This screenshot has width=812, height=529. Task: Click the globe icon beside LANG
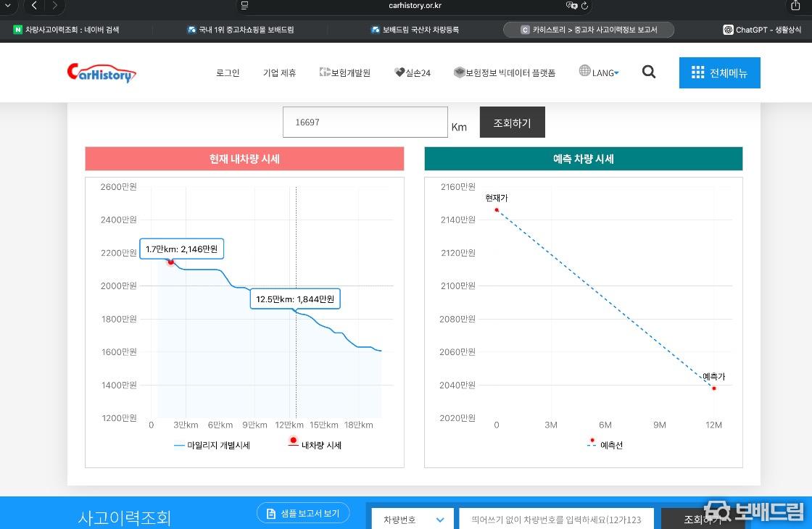pyautogui.click(x=585, y=71)
